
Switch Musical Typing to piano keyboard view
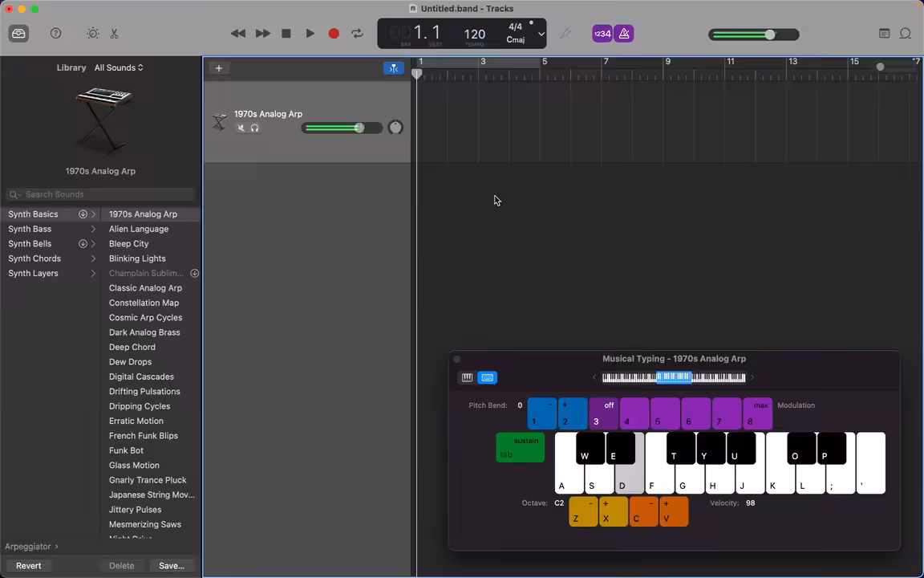point(468,377)
